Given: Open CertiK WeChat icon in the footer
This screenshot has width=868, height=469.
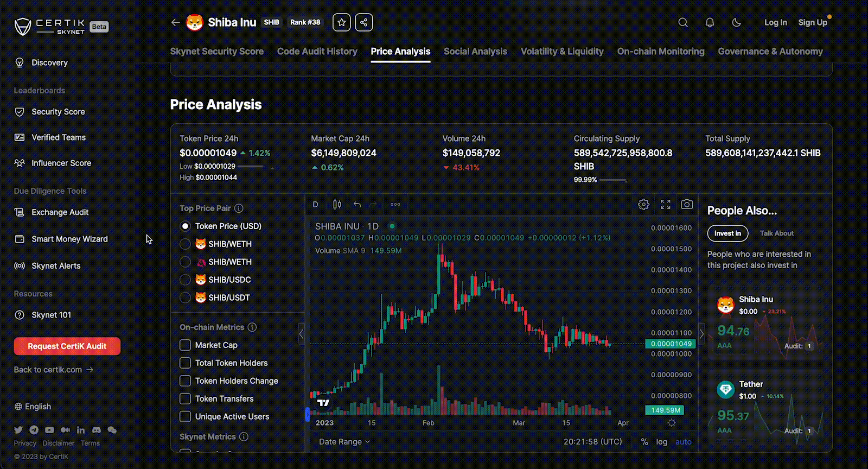Looking at the screenshot, I should 112,429.
